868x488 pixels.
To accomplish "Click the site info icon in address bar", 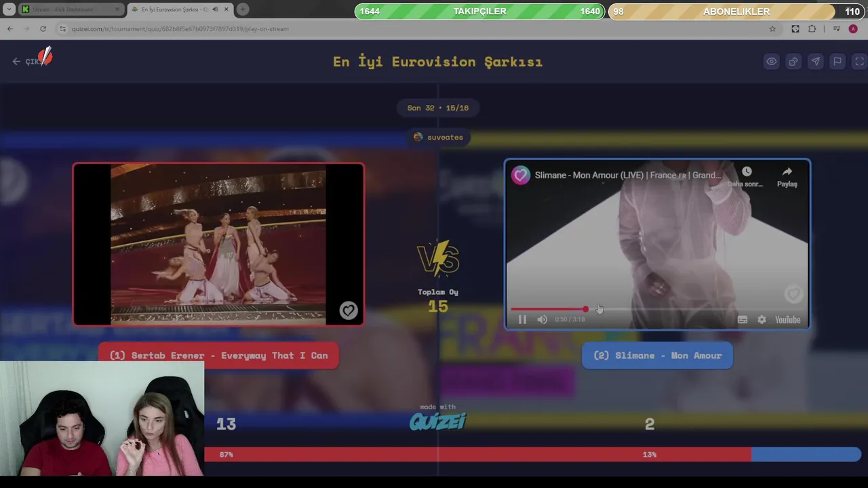I will click(x=62, y=29).
